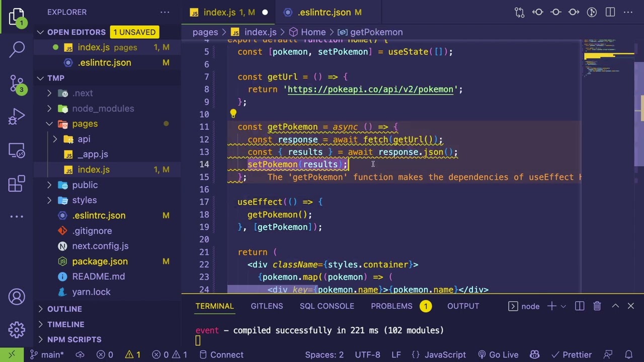The image size is (644, 362).
Task: Change encoding via UTF-8
Action: tap(367, 354)
